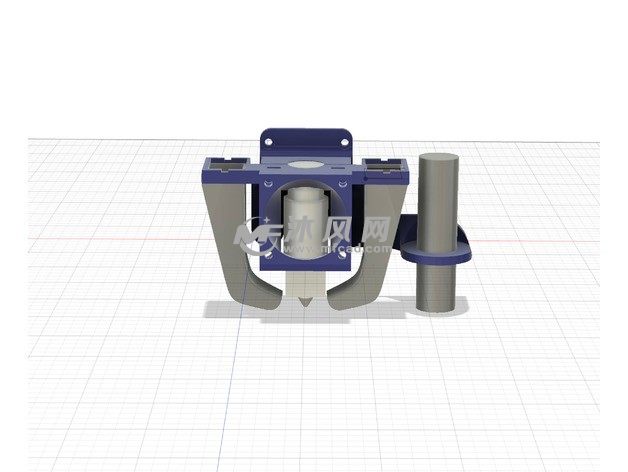Click the top blue mounting plate
The width and height of the screenshot is (628, 472).
pyautogui.click(x=306, y=142)
